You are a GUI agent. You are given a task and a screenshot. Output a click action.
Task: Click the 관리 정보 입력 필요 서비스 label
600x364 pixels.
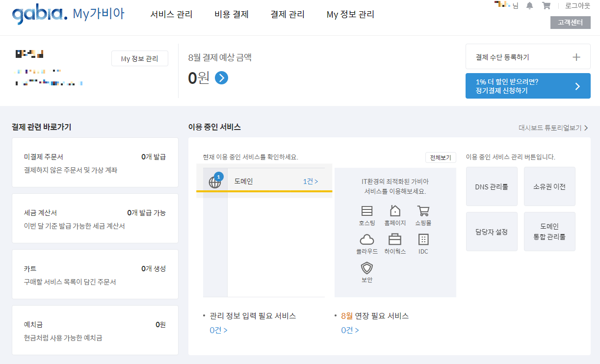pyautogui.click(x=253, y=316)
